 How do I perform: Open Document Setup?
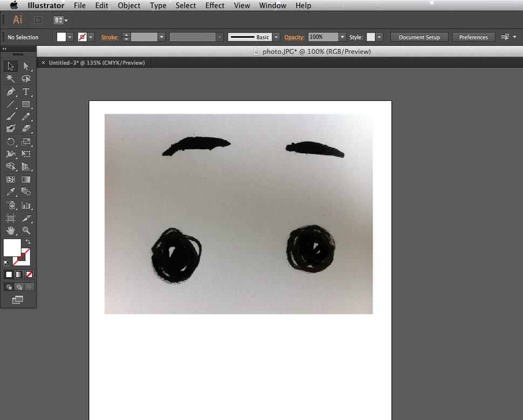419,37
